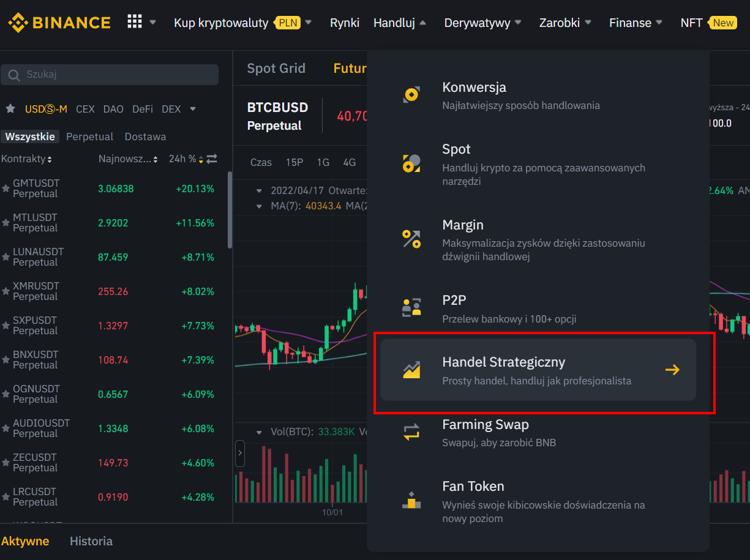Filter by DAO category
750x560 pixels.
(113, 109)
